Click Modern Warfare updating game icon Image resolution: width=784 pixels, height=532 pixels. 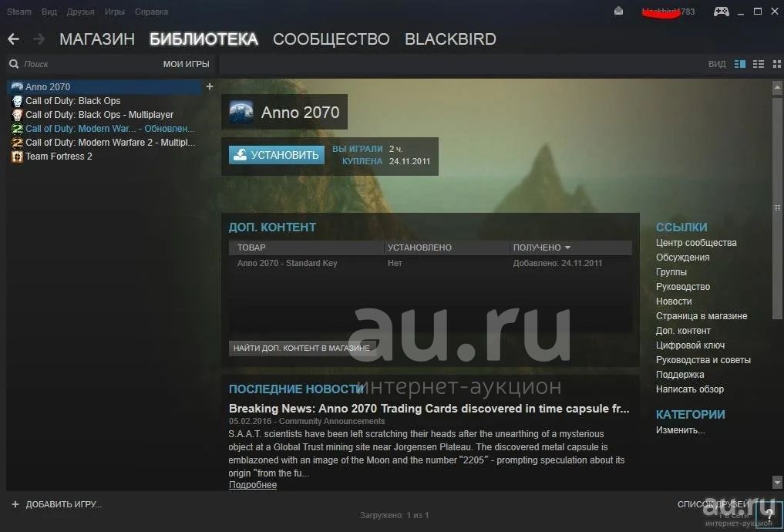click(x=17, y=129)
